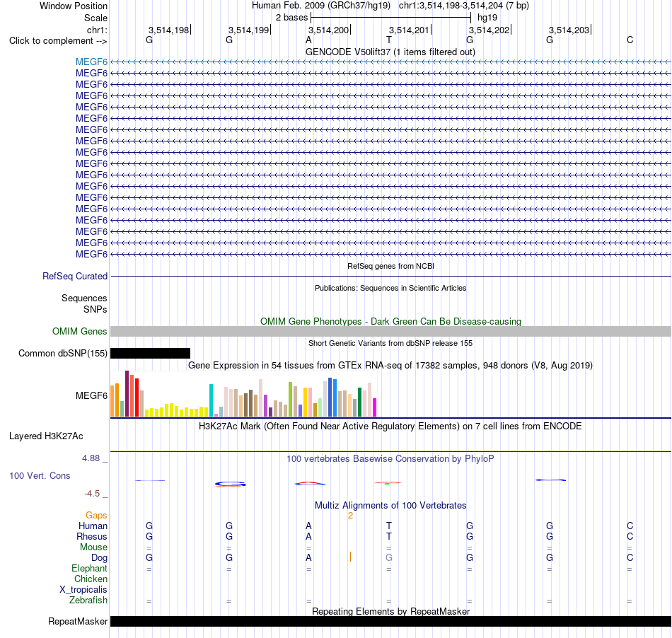The image size is (672, 638).
Task: Click the T base in complement row
Action: [389, 40]
